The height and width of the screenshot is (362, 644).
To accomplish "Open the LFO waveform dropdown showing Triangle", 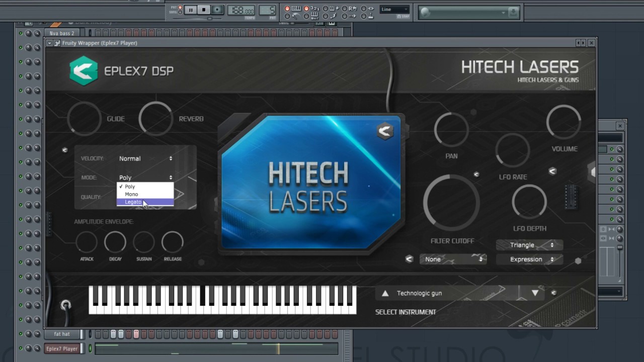I will click(x=529, y=245).
